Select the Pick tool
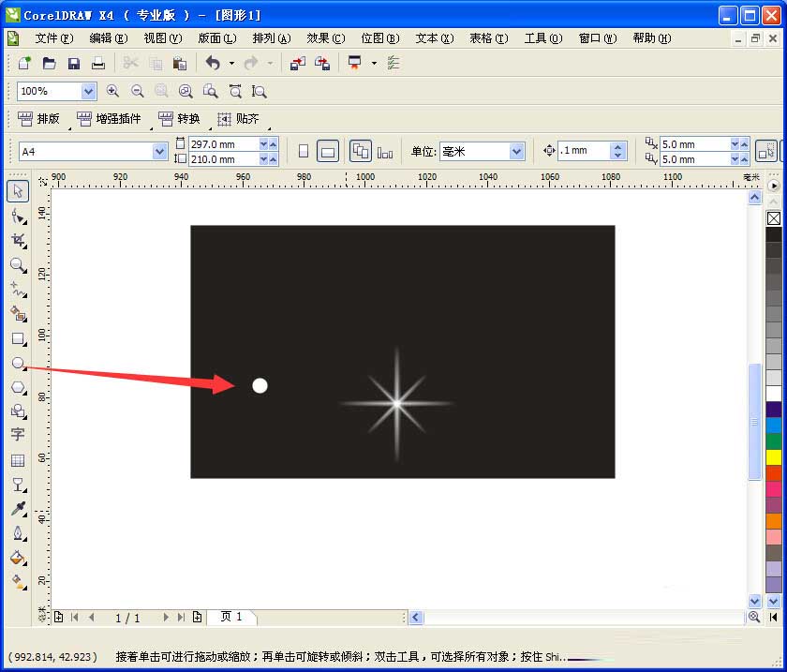This screenshot has height=672, width=787. [17, 190]
